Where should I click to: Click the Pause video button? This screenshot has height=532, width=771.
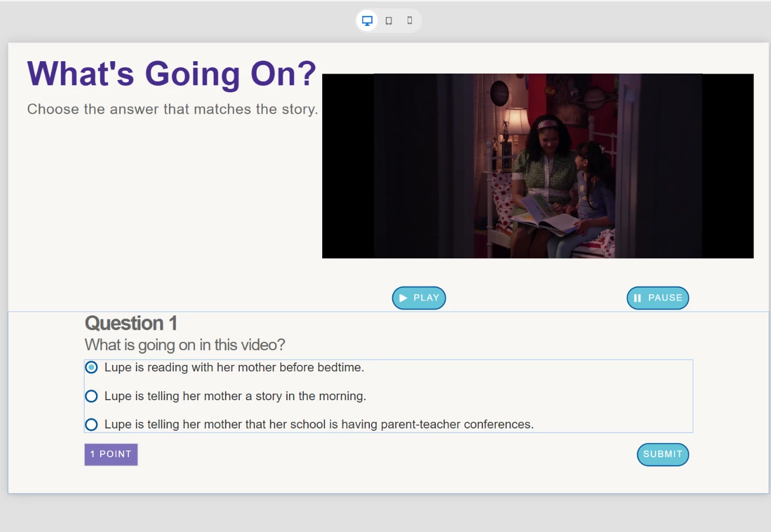(x=657, y=298)
